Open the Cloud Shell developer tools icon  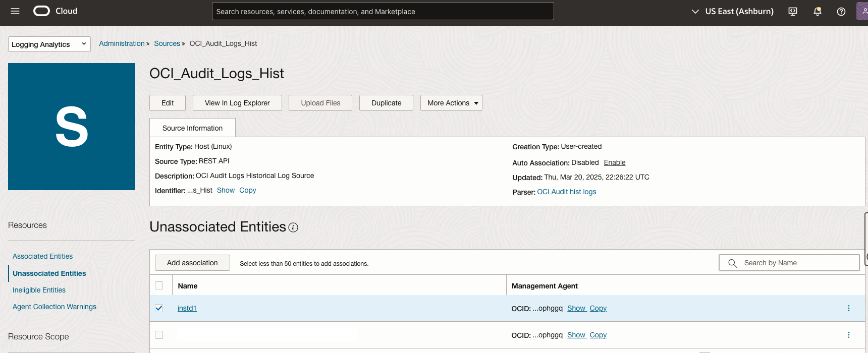[793, 12]
